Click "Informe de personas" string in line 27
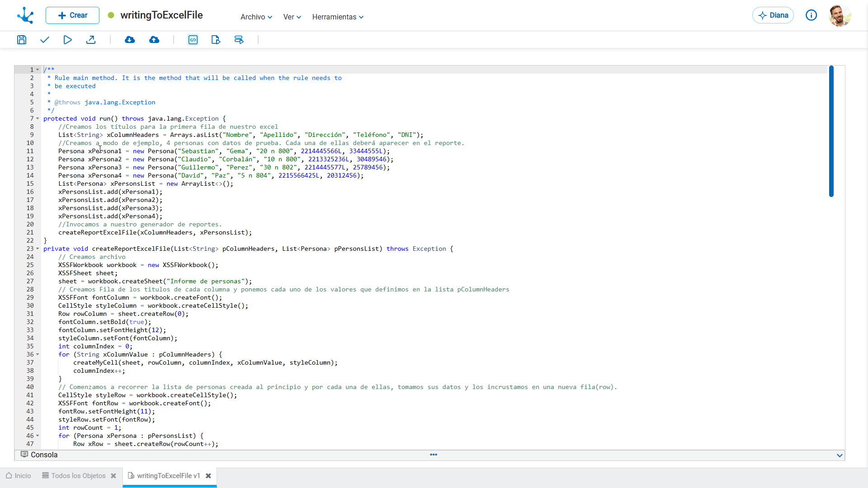This screenshot has height=488, width=868. [206, 282]
